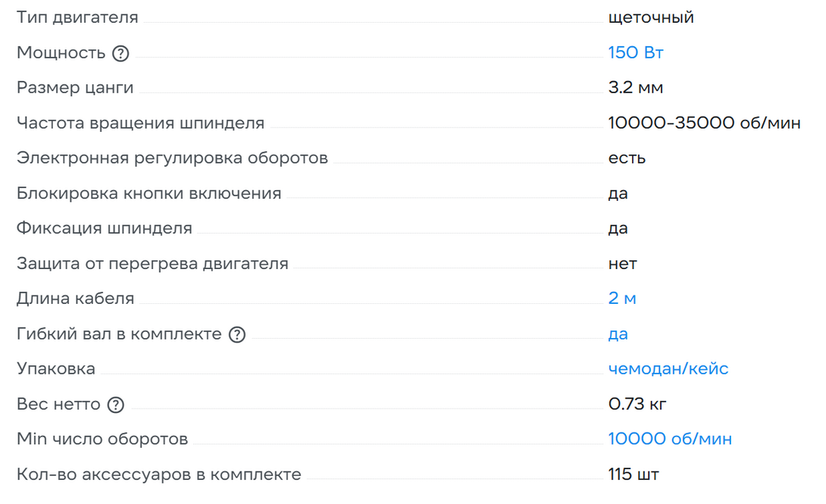Click the help icon next to Мощность
Viewport: 826px width, 504px height.
[x=120, y=53]
